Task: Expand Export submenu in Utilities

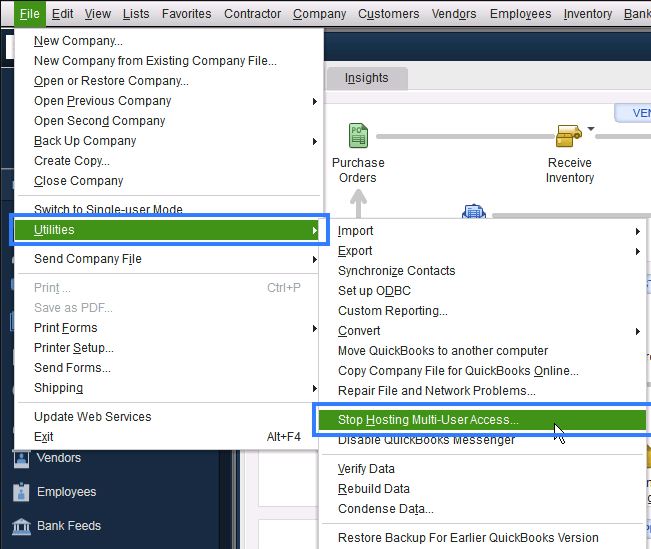Action: click(482, 251)
